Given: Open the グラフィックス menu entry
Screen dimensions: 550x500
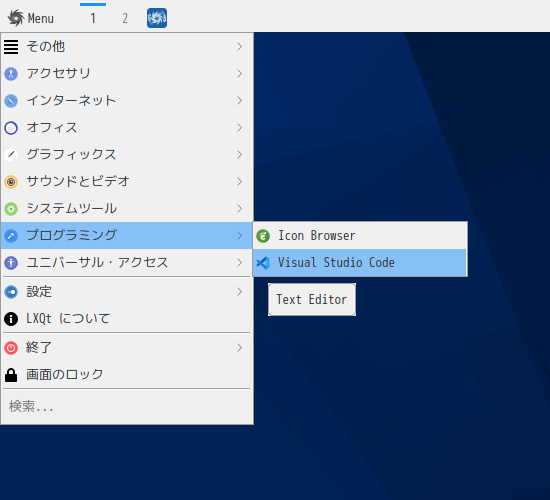Looking at the screenshot, I should pyautogui.click(x=127, y=155).
